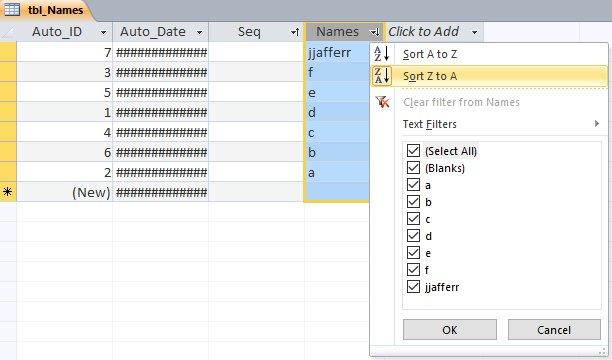
Task: Open the Auto_Date column dropdown arrow
Action: click(x=199, y=32)
